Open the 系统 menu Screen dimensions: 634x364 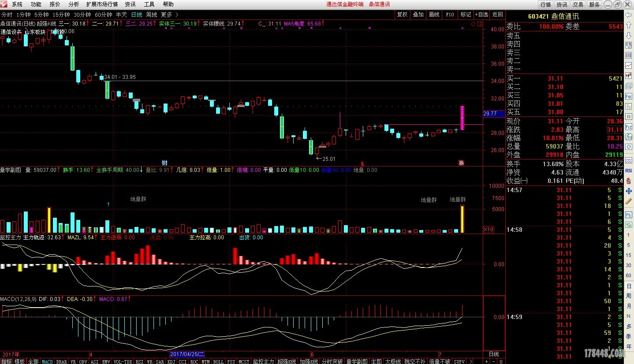(17, 4)
